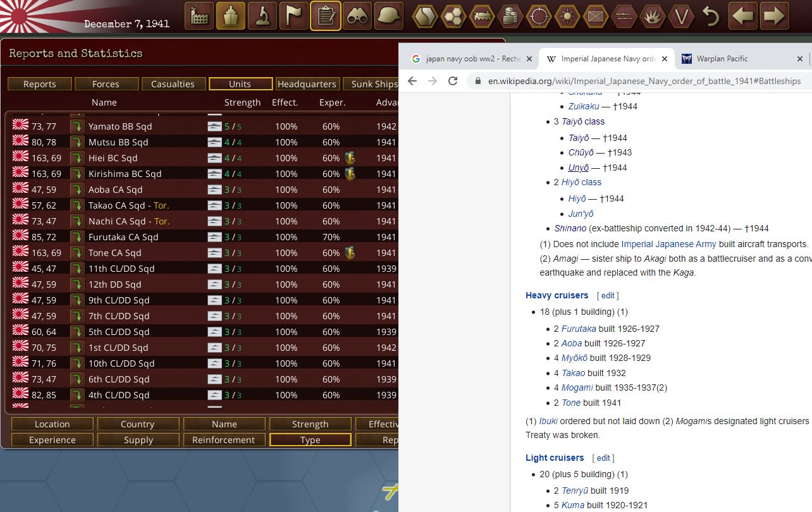This screenshot has width=812, height=512.
Task: Sort units by Reinforcement
Action: click(x=225, y=440)
